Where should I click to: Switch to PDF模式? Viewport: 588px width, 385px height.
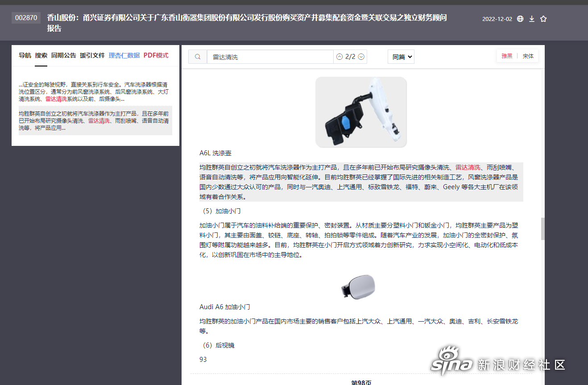pos(156,55)
